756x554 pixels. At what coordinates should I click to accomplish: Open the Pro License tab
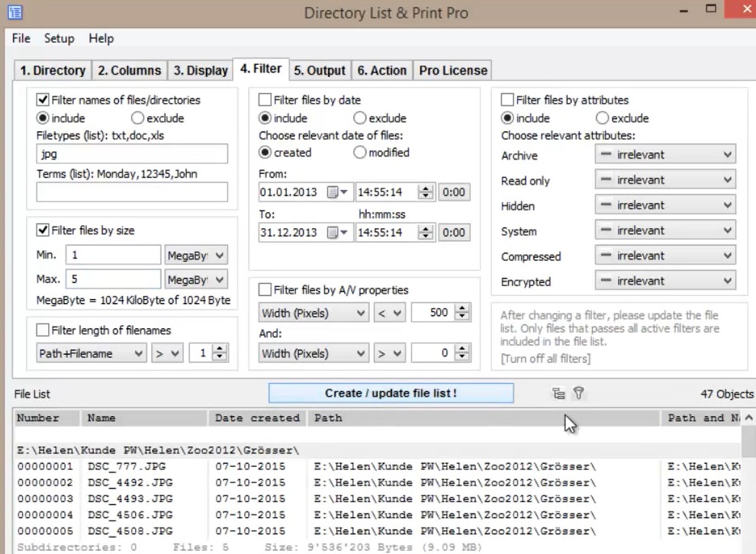452,70
